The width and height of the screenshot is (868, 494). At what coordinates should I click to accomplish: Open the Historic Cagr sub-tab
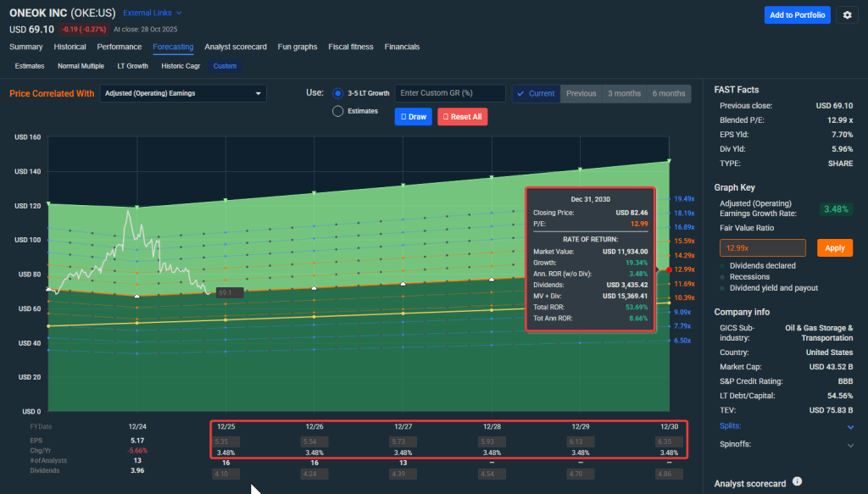[179, 65]
